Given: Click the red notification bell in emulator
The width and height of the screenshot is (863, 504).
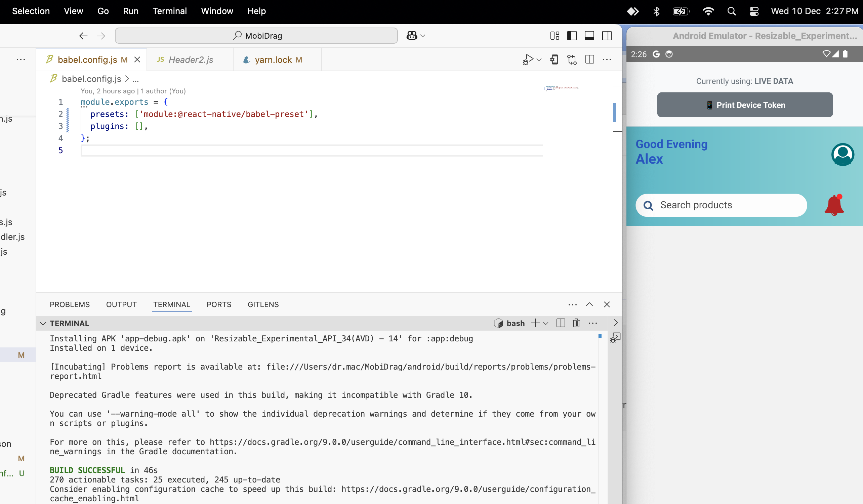Looking at the screenshot, I should [x=834, y=205].
